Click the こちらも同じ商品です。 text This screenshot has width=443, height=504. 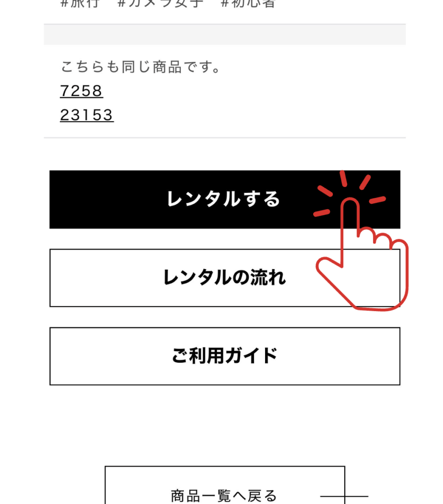[x=140, y=67]
